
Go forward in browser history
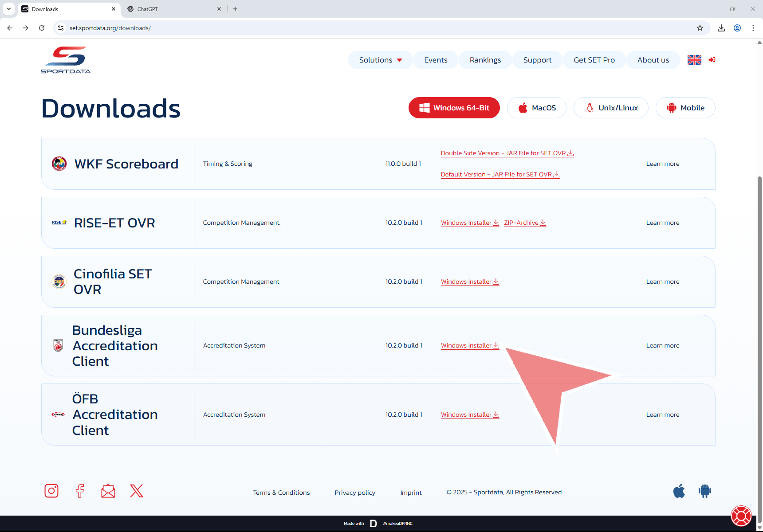tap(26, 28)
